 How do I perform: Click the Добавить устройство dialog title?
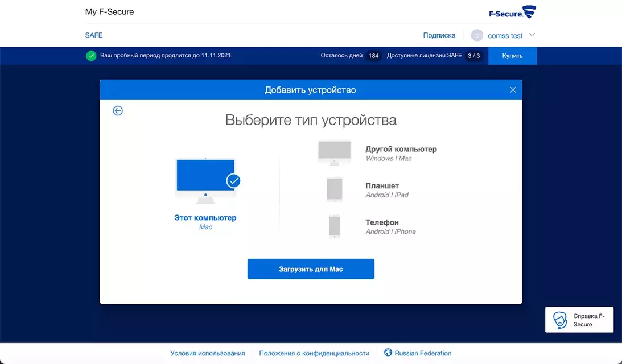point(310,90)
